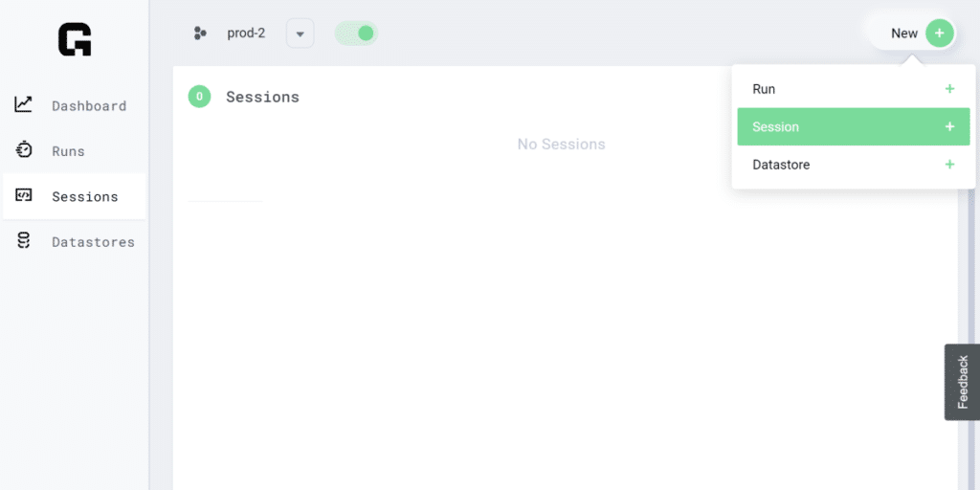Screen dimensions: 980x490
Task: Pick Datastore from the New menu
Action: [x=781, y=165]
